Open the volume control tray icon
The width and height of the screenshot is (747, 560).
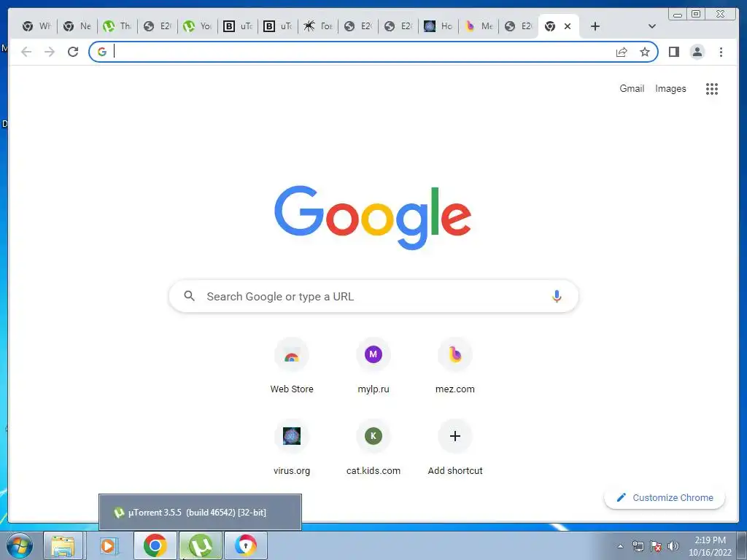point(673,546)
